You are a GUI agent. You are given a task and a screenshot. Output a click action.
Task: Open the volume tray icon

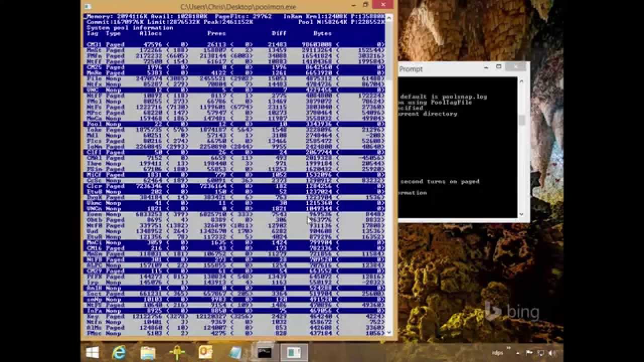coord(551,353)
